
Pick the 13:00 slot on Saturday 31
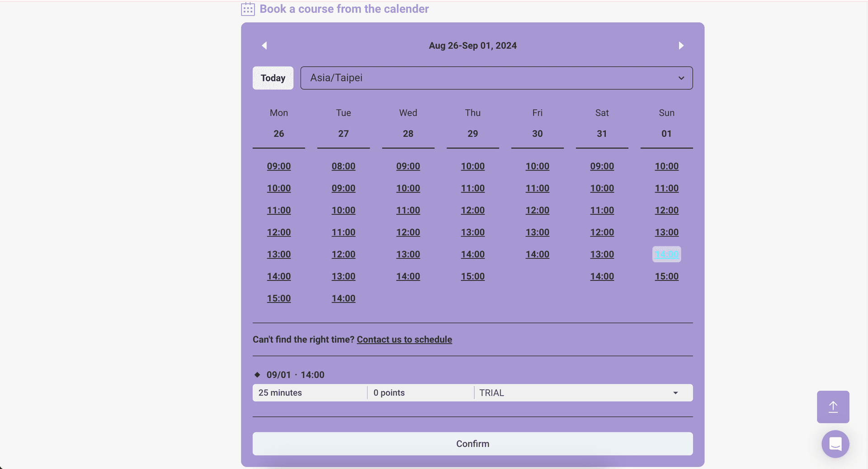(602, 254)
